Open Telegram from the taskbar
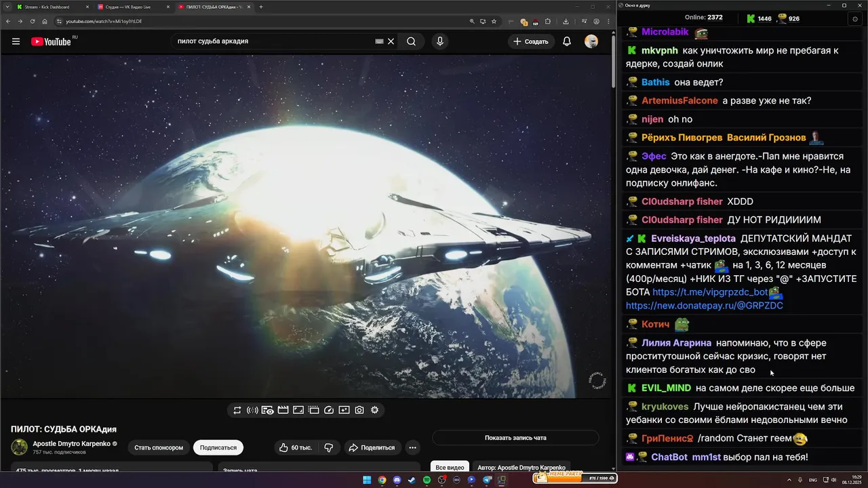The width and height of the screenshot is (868, 488). pos(486,480)
